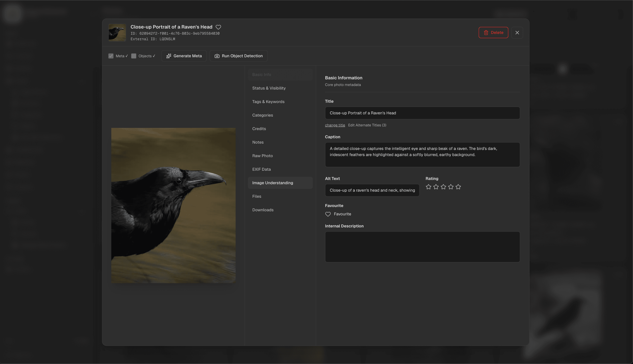
Task: Click the heart icon beside the header title
Action: [x=218, y=27]
